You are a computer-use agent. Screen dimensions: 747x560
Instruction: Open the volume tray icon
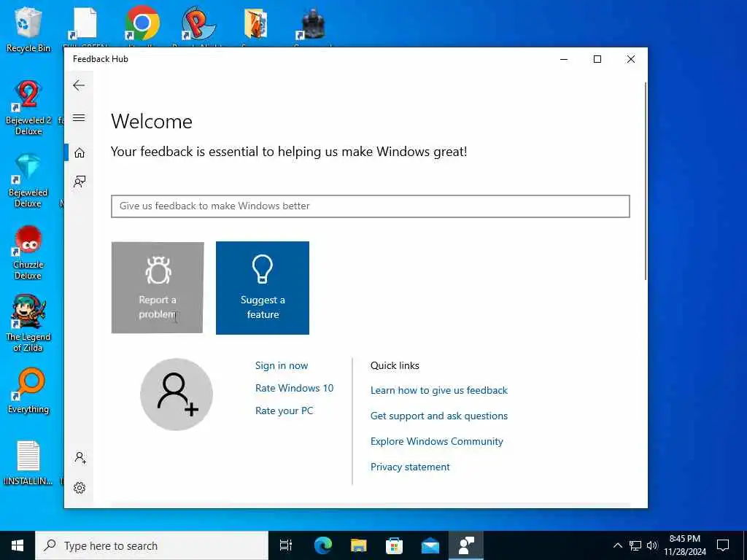point(652,545)
